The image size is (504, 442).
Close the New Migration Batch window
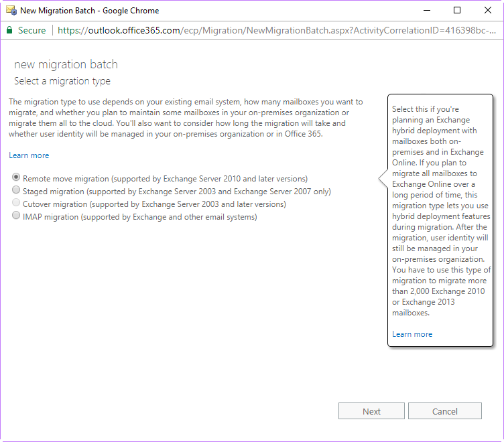[x=488, y=10]
